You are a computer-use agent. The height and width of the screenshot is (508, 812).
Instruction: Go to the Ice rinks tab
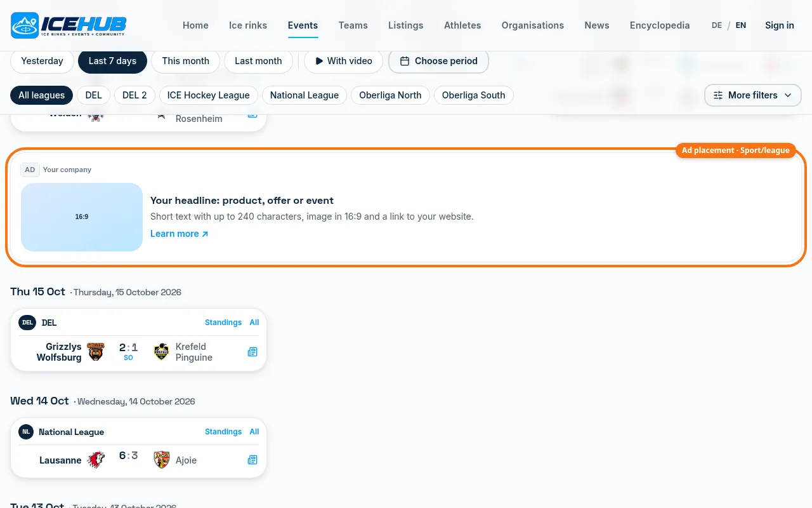[x=248, y=25]
